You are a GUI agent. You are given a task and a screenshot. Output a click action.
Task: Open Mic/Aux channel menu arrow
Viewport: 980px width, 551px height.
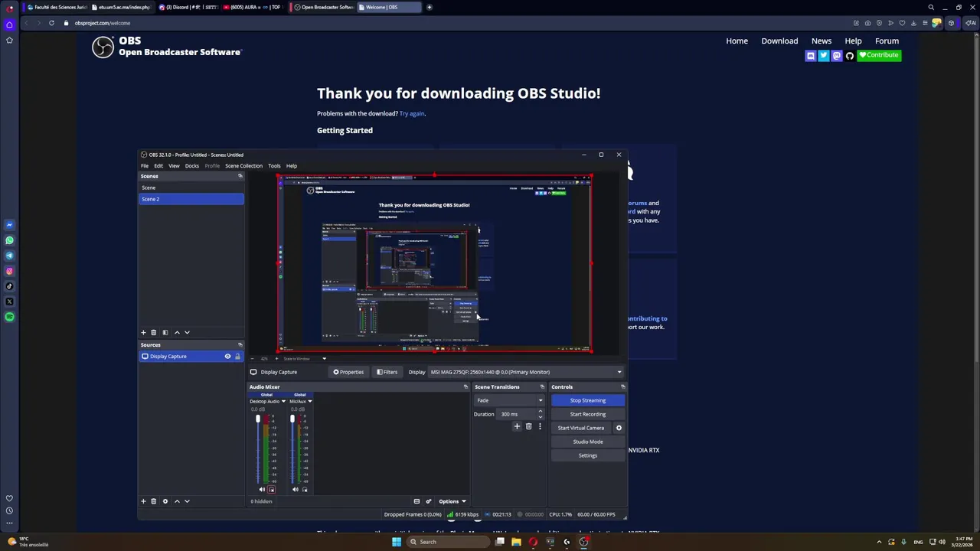tap(310, 402)
